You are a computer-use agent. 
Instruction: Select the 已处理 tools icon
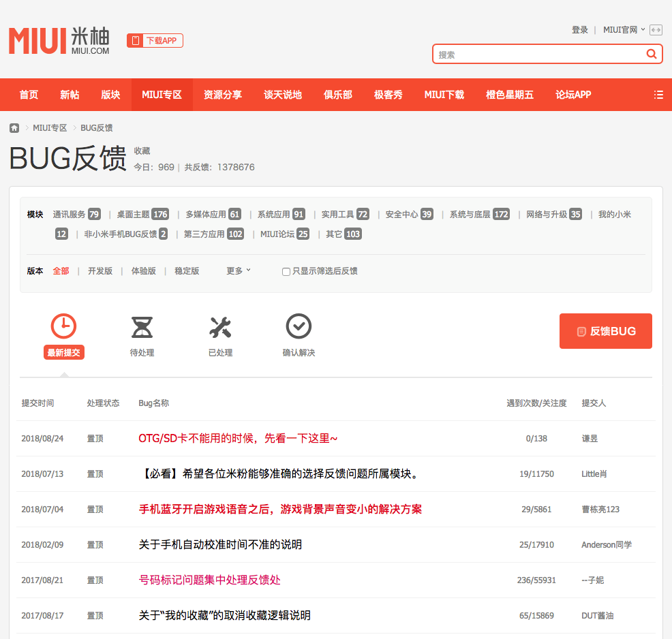pyautogui.click(x=220, y=327)
